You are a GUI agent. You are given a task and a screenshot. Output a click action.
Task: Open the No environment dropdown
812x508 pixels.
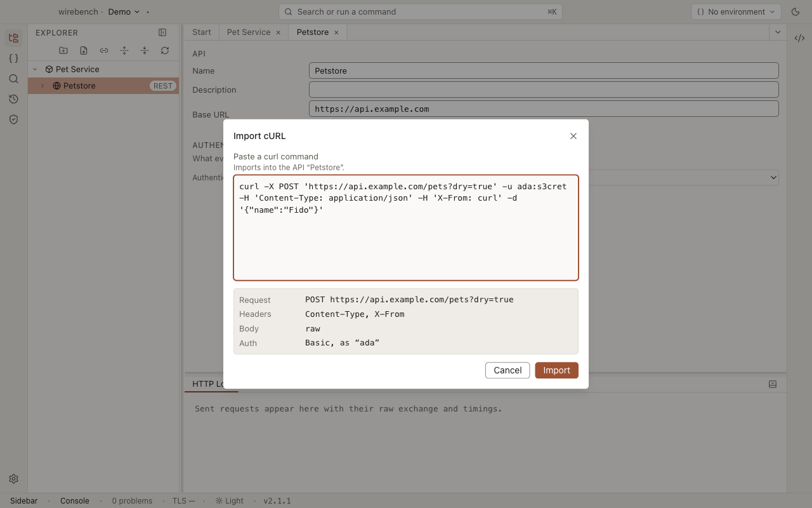coord(737,11)
